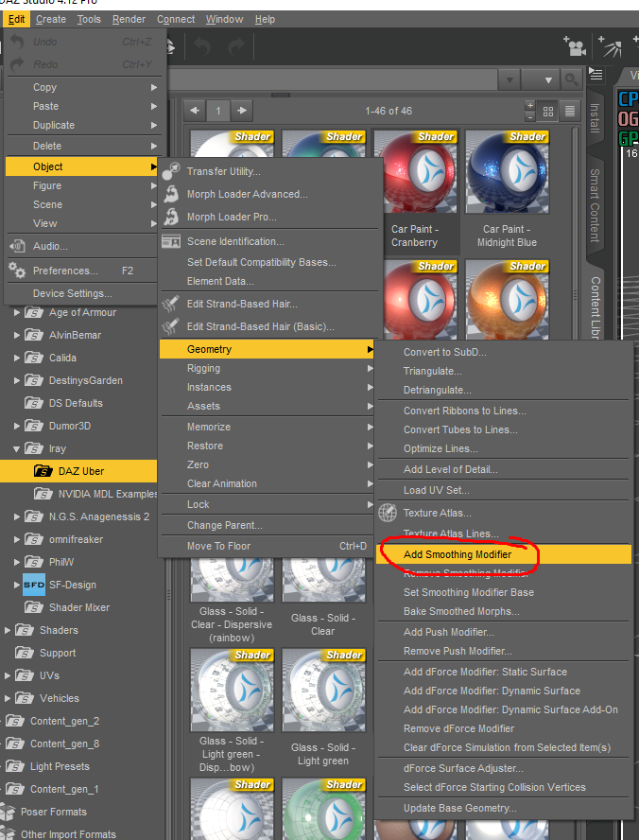639x840 pixels.
Task: Click the new camera toolbar icon
Action: coord(576,46)
